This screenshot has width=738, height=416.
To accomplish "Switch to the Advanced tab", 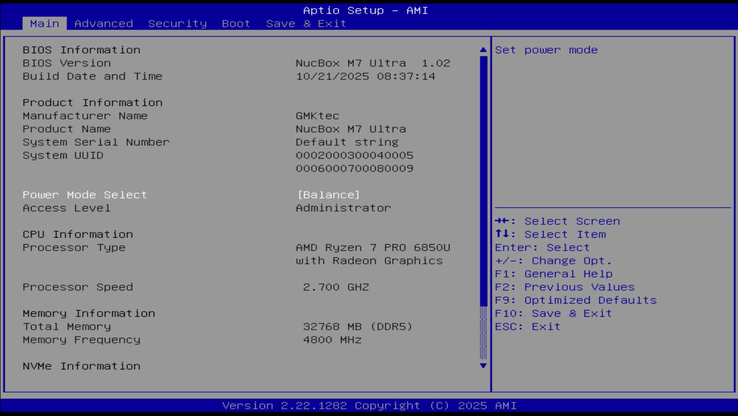I will (x=103, y=23).
